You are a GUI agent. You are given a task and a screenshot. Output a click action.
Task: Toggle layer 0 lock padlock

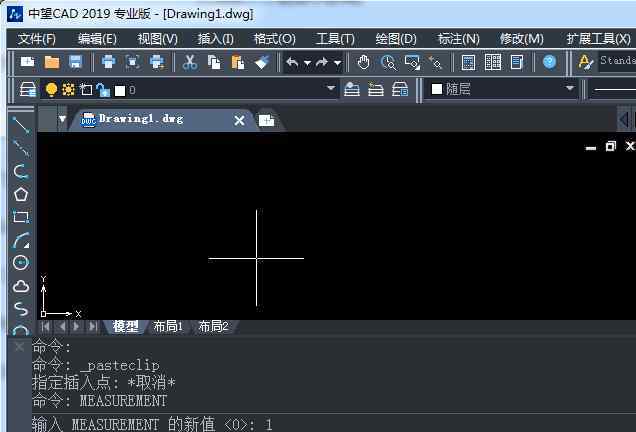[x=103, y=90]
